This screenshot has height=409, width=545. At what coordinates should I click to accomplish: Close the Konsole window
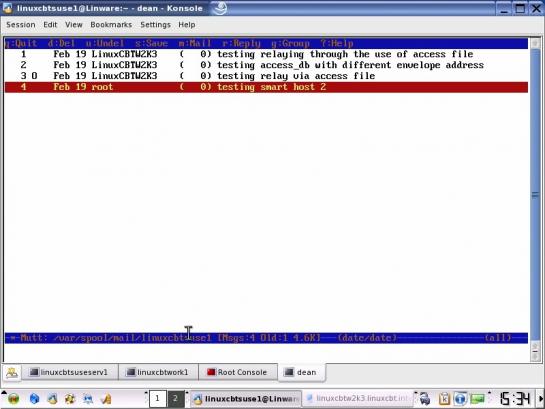(536, 8)
